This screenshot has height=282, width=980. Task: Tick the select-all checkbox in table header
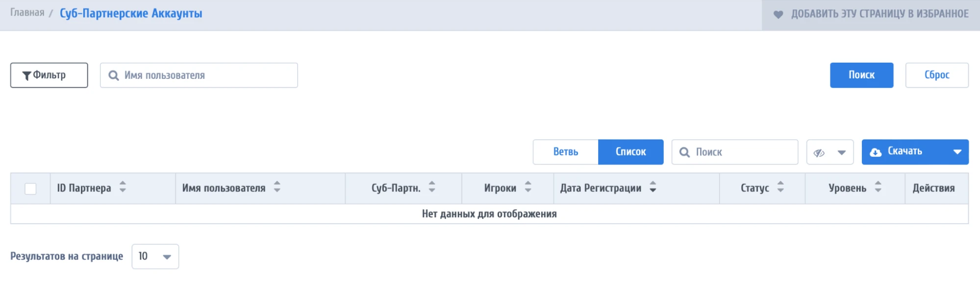click(30, 188)
